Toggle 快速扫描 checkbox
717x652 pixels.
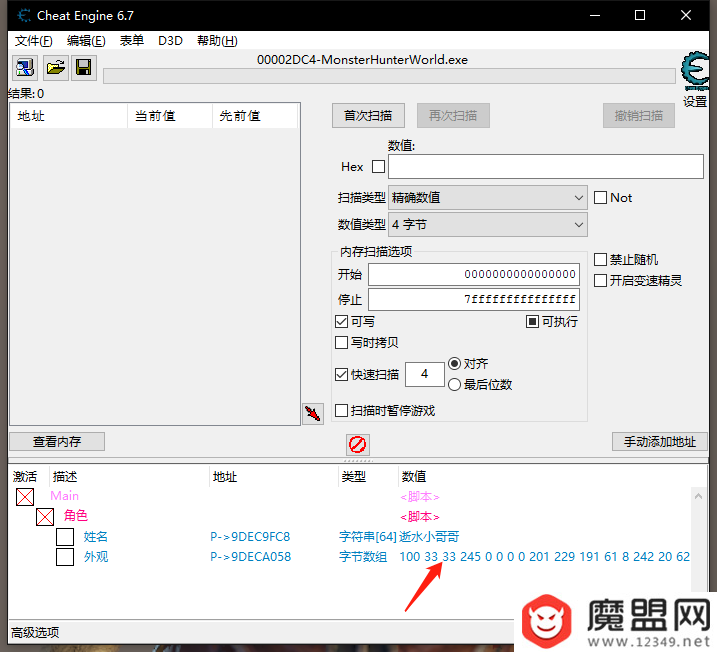pos(341,374)
